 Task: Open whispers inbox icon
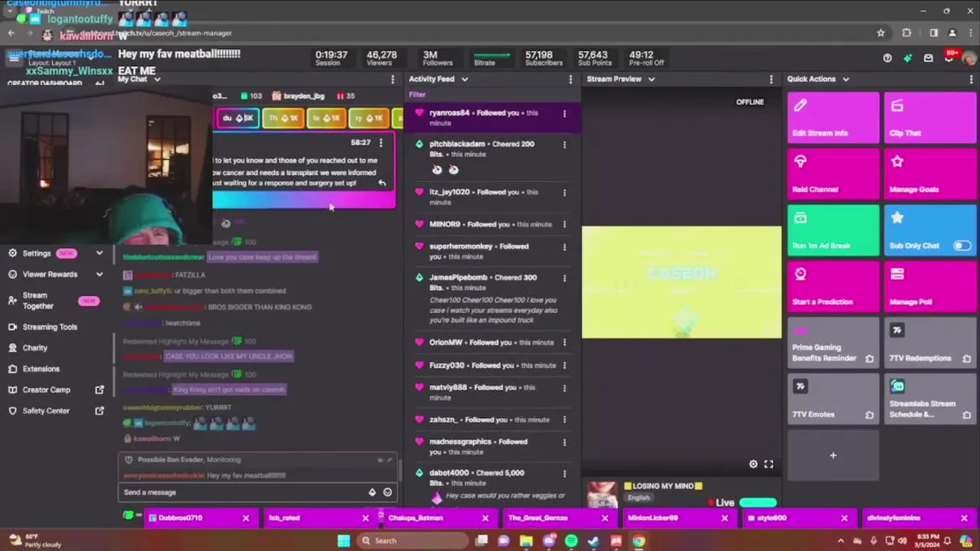click(928, 58)
